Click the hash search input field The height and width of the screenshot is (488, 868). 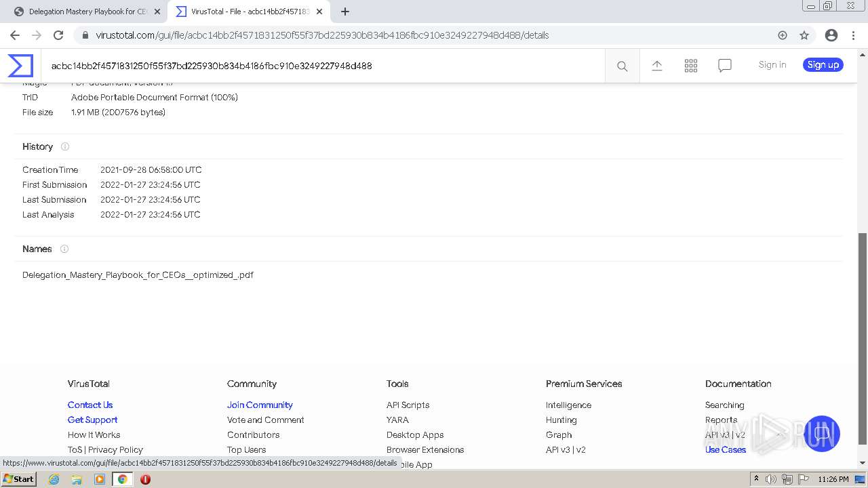click(323, 66)
